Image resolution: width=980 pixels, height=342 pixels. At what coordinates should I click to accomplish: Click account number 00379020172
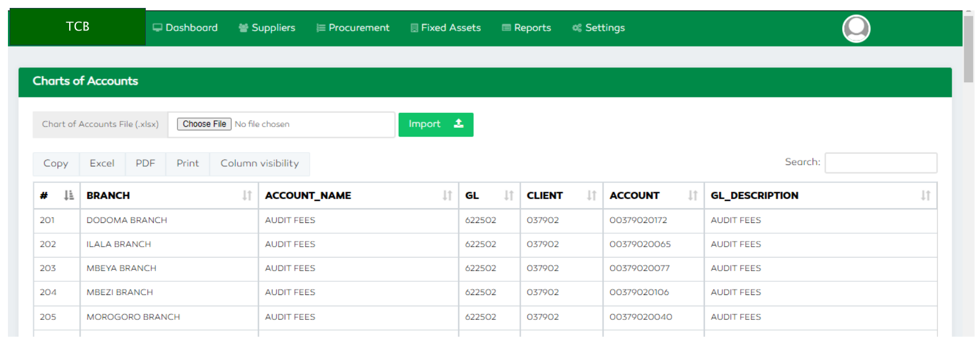[x=638, y=220]
